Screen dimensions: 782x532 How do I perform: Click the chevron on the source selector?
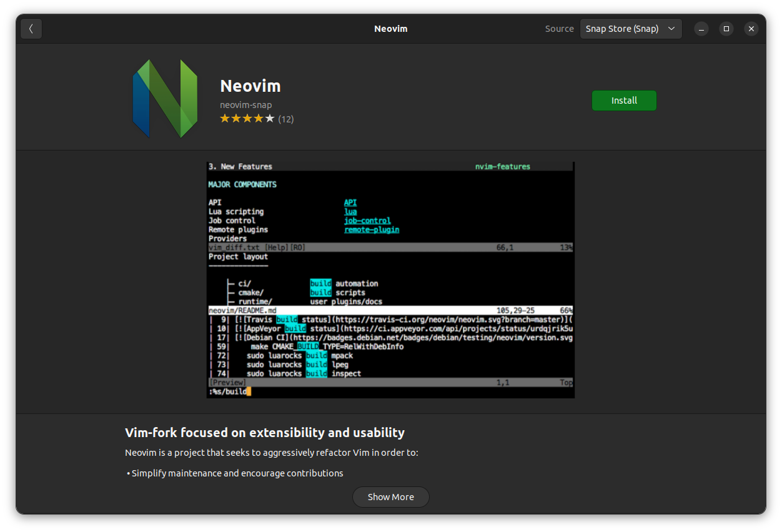pyautogui.click(x=672, y=28)
